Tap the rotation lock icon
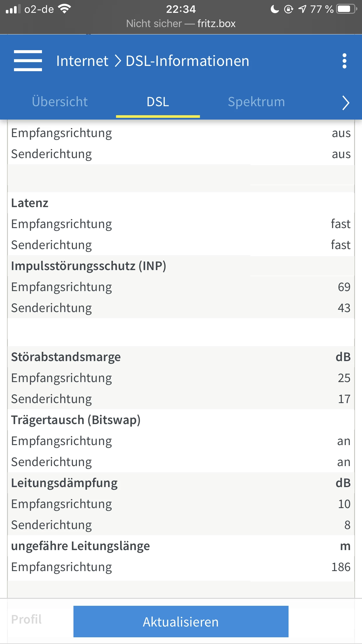Viewport: 362px width, 644px height. (x=288, y=9)
